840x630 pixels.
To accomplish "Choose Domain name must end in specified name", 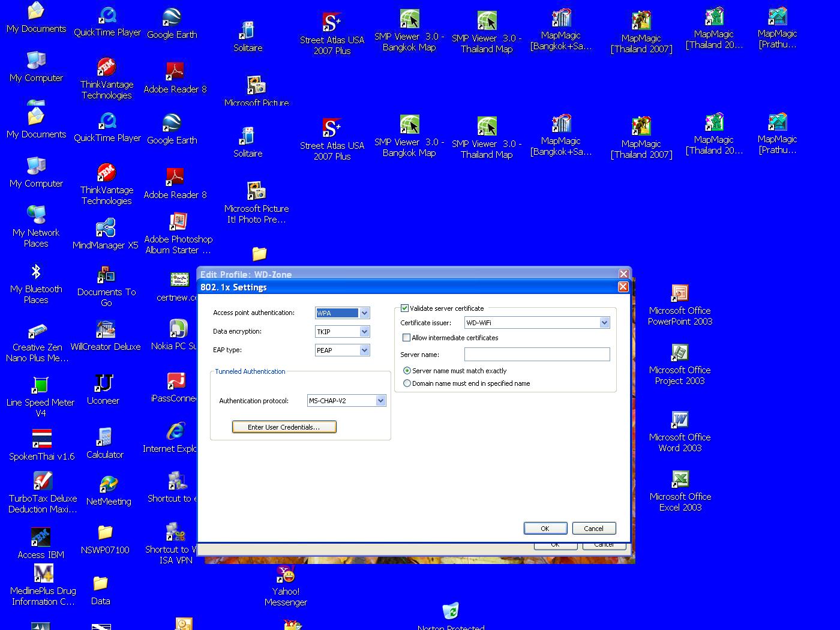I will click(x=407, y=383).
